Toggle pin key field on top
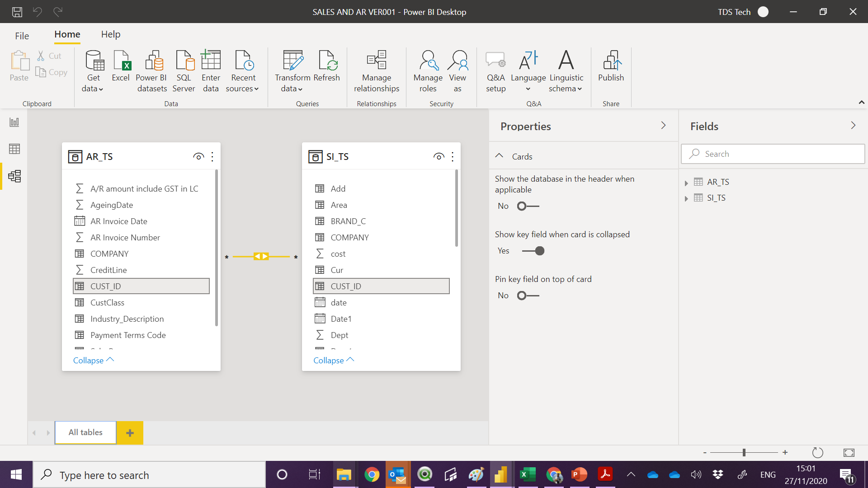Screen dimensions: 868x488 (x=528, y=296)
